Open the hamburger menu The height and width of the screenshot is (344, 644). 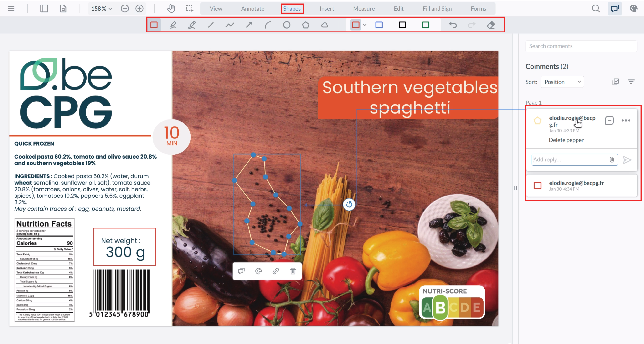(11, 9)
